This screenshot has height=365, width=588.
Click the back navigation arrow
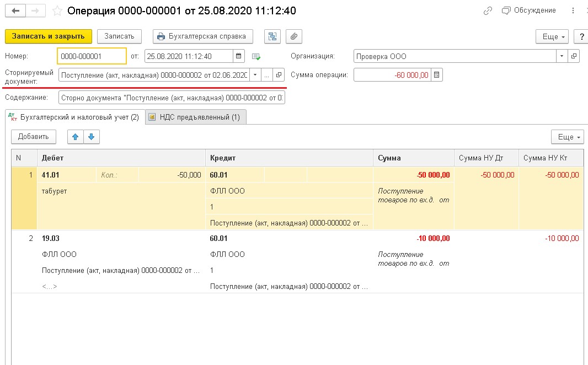click(x=15, y=11)
